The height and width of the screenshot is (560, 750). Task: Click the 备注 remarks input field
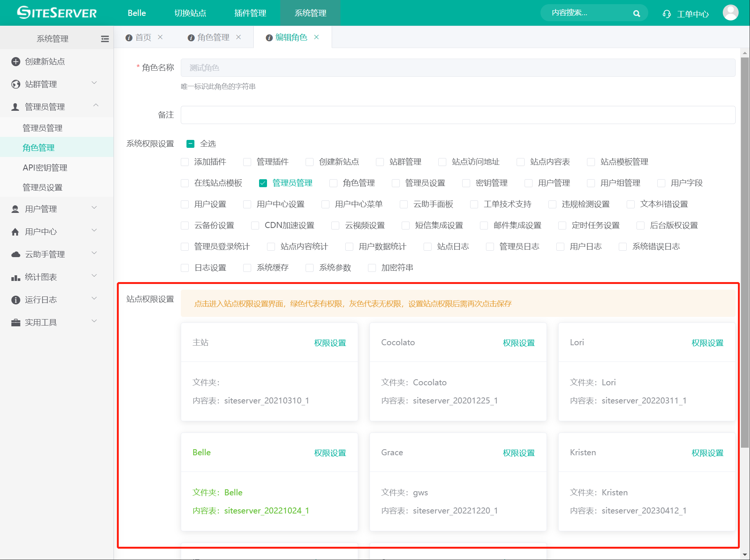tap(458, 115)
